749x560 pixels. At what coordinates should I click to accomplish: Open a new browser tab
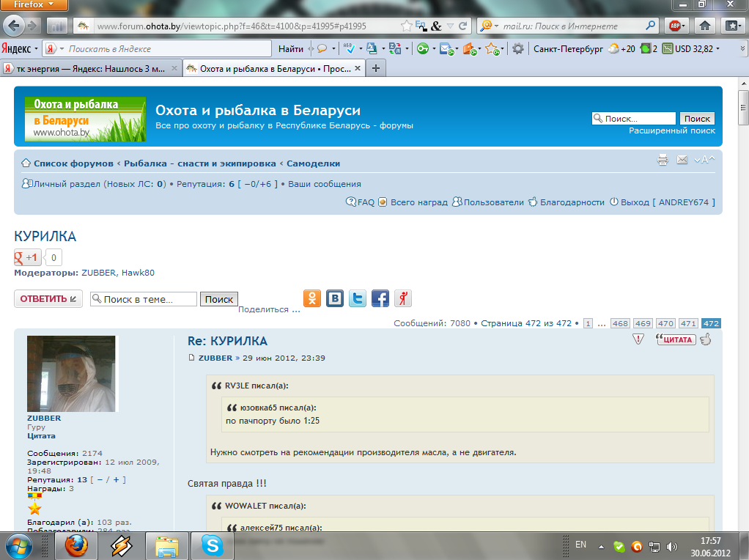[x=376, y=68]
